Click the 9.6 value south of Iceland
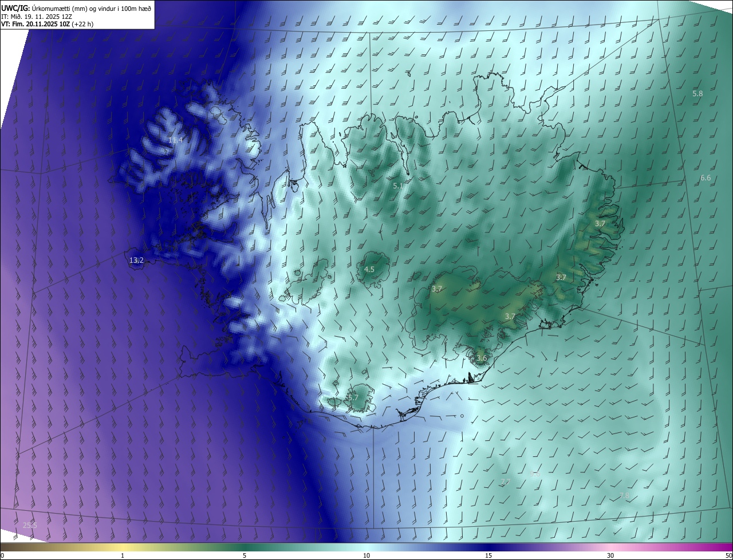The height and width of the screenshot is (560, 733). tap(535, 474)
